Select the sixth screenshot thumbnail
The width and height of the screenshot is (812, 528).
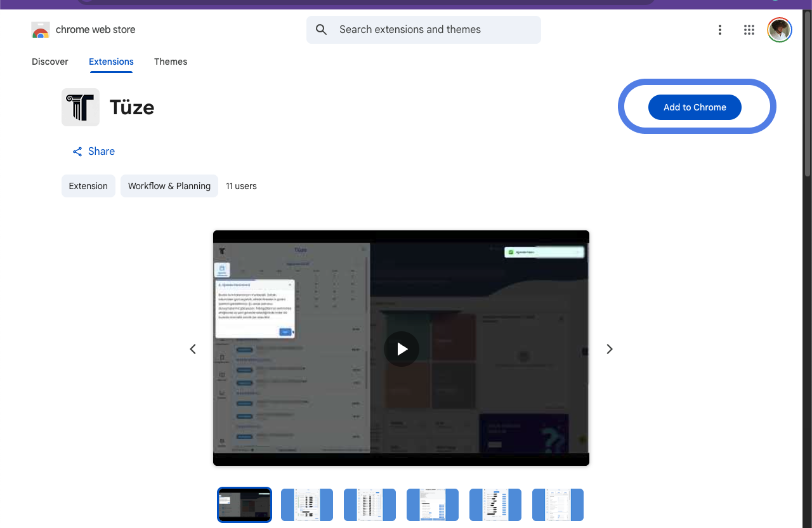click(558, 505)
